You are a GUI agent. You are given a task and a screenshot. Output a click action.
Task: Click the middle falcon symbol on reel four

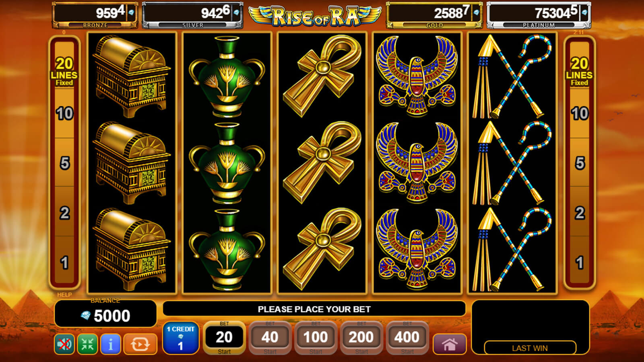click(x=417, y=162)
